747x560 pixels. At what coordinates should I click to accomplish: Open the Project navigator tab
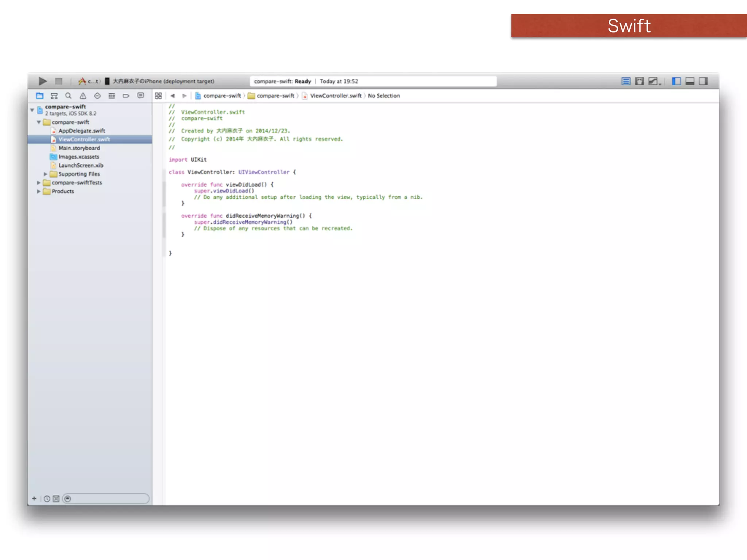[x=40, y=96]
